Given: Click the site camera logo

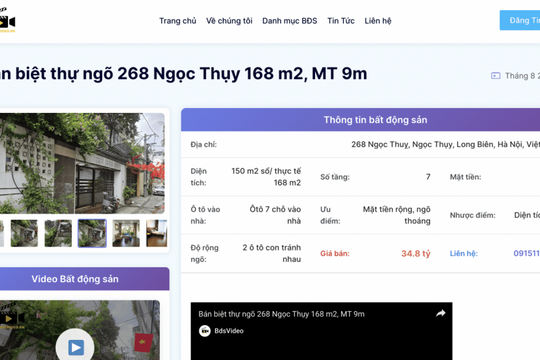Looking at the screenshot, I should click(7, 21).
